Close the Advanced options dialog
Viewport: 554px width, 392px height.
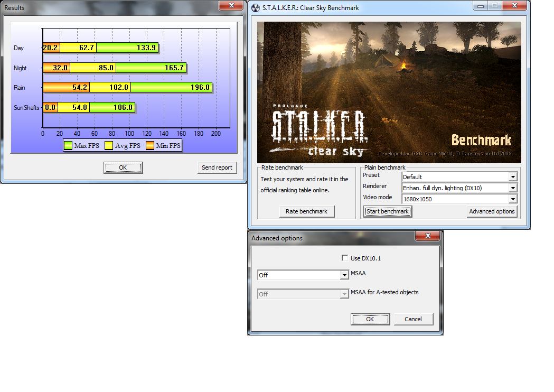pos(428,236)
